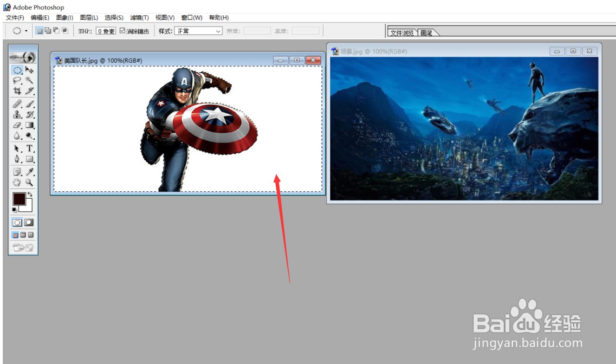Select the Eraser tool
This screenshot has height=364, width=616.
point(17,125)
